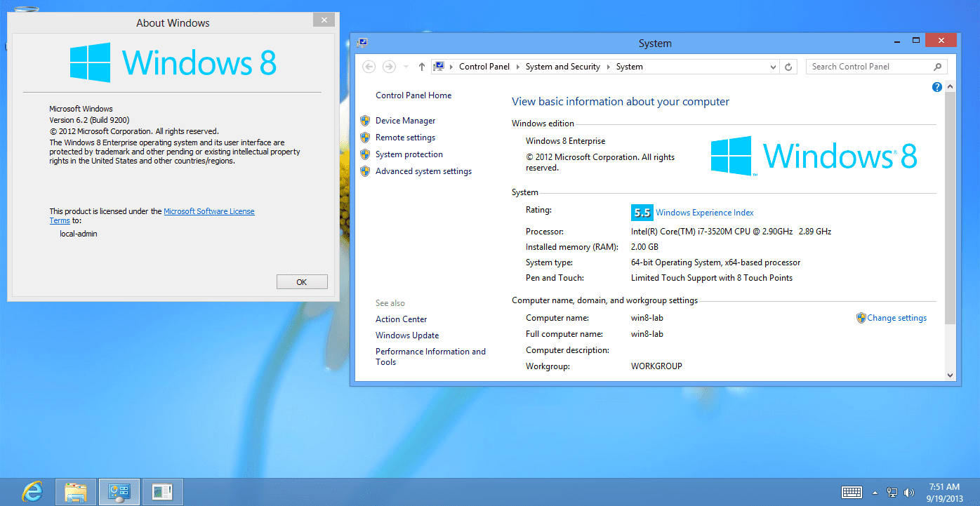This screenshot has width=980, height=506.
Task: Expand chevron after System and Security breadcrumb
Action: pyautogui.click(x=609, y=67)
